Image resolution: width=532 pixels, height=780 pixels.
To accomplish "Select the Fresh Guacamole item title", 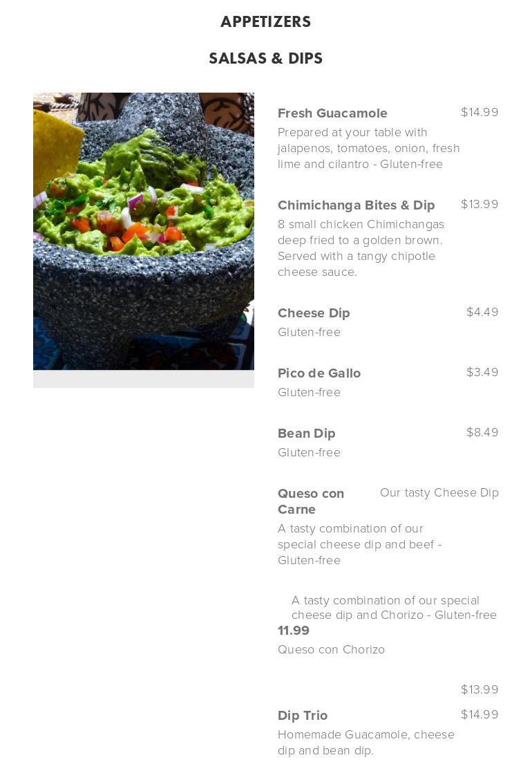I will click(x=332, y=113).
